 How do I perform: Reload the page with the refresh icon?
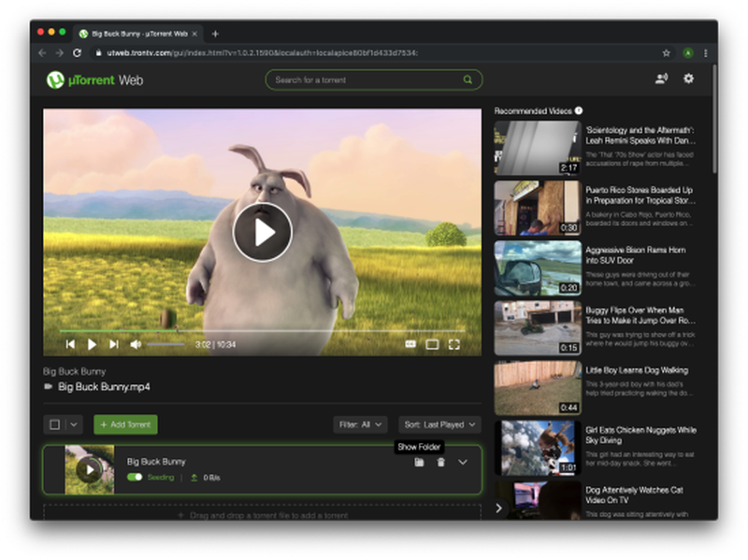78,53
